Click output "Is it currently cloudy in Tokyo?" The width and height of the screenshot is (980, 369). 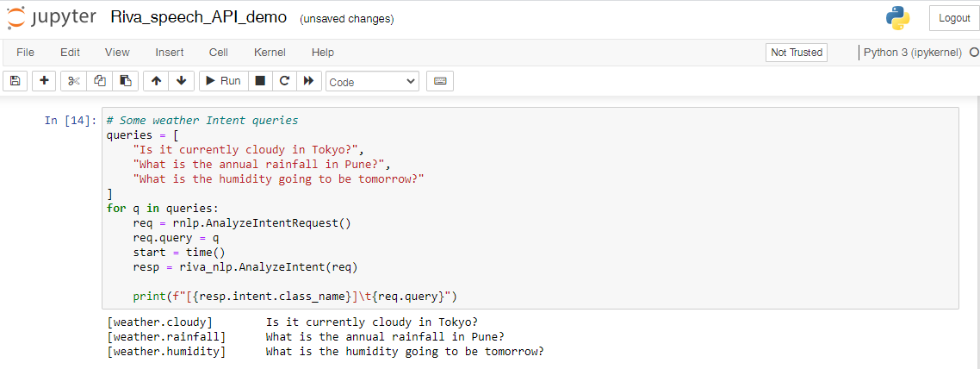pos(372,322)
